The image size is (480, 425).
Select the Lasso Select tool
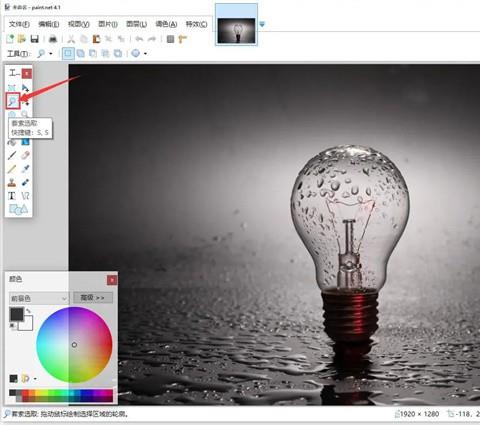(x=13, y=101)
